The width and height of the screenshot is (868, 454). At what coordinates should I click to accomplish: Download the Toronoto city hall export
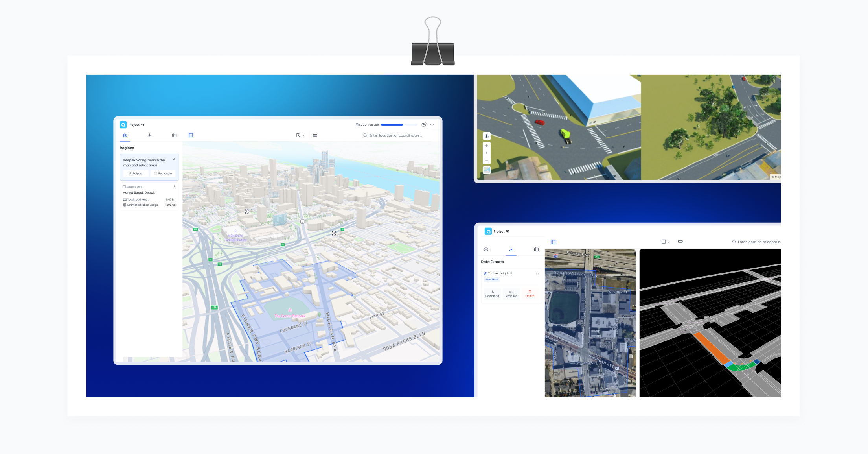[x=492, y=294]
